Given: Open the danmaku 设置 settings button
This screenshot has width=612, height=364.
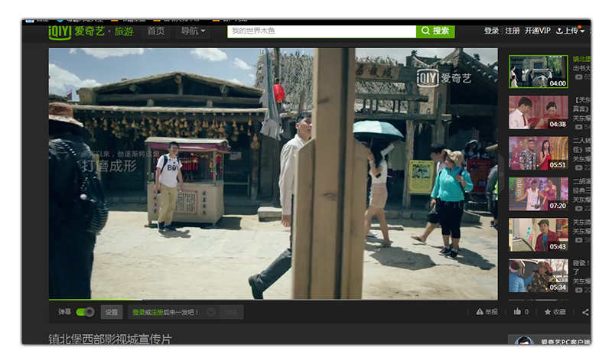Looking at the screenshot, I should click(112, 312).
